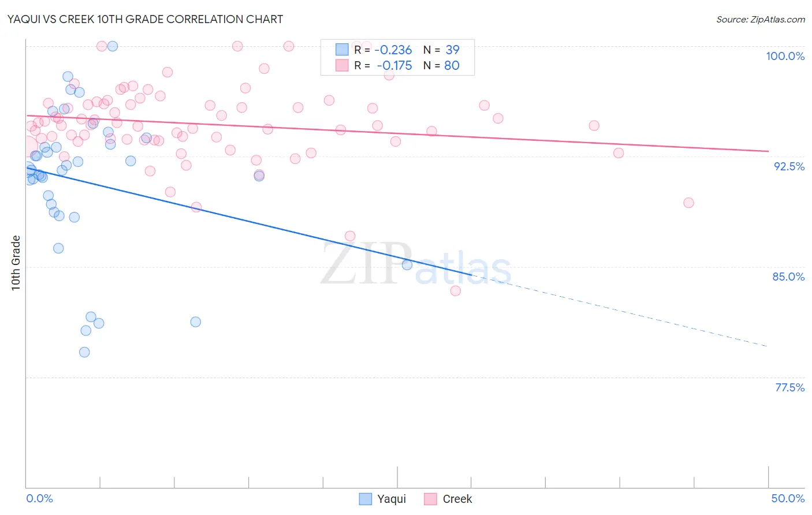The image size is (812, 515).
Task: Select the 85.0% y-axis label
Action: pyautogui.click(x=788, y=277)
